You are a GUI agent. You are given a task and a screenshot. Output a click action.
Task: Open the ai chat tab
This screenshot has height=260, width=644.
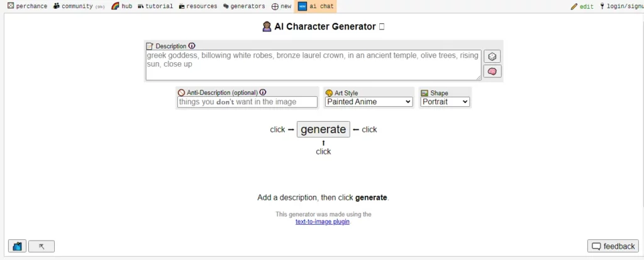tap(315, 6)
